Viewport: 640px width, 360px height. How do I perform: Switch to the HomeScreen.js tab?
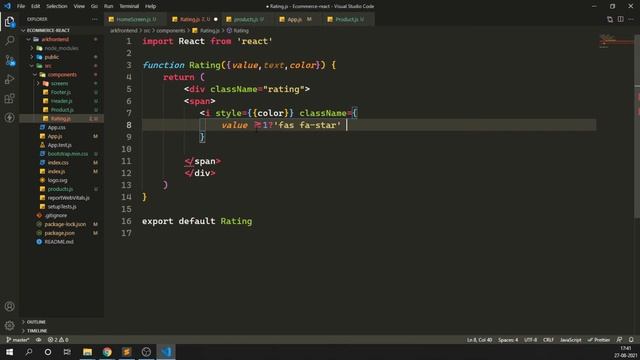point(134,19)
